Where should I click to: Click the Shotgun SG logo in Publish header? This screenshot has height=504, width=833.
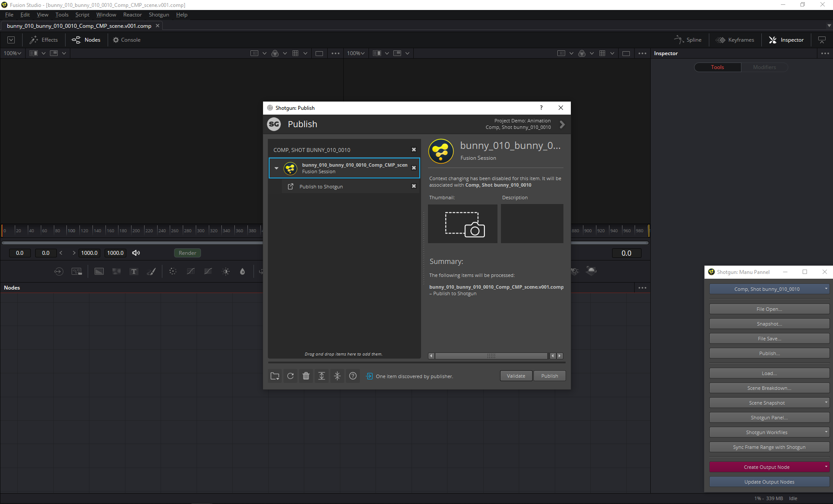[274, 124]
